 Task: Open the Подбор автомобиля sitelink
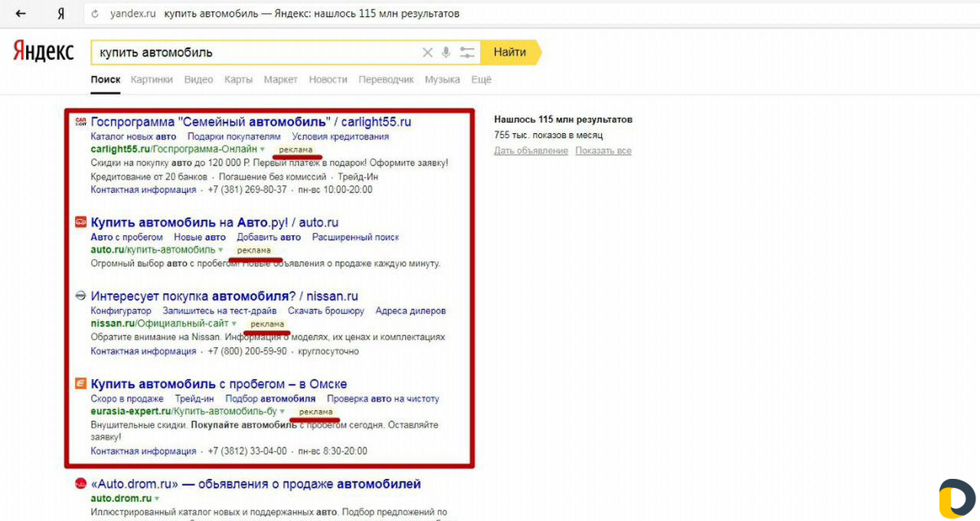pos(270,398)
